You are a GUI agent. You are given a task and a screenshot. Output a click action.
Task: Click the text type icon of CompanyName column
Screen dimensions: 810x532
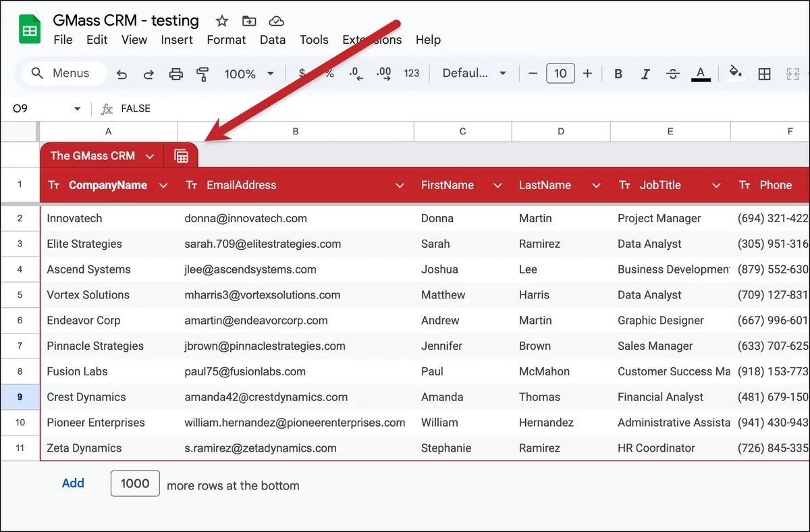(x=54, y=185)
